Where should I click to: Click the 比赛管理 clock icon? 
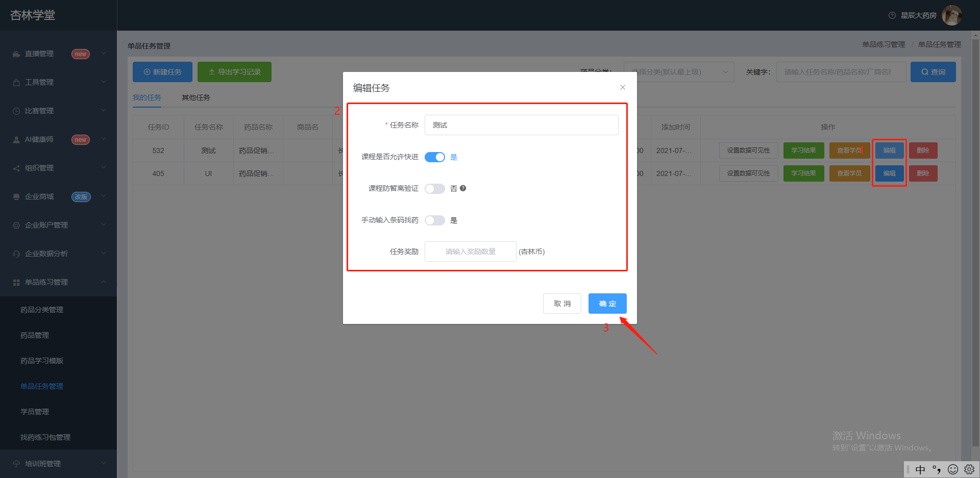(x=16, y=111)
